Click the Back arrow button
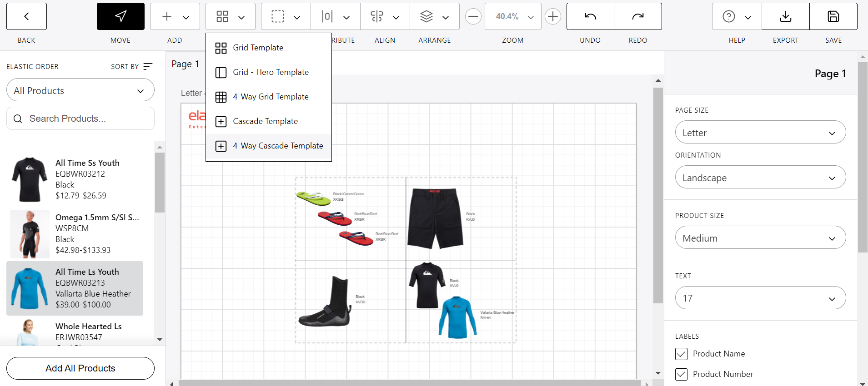The image size is (868, 386). point(26,17)
